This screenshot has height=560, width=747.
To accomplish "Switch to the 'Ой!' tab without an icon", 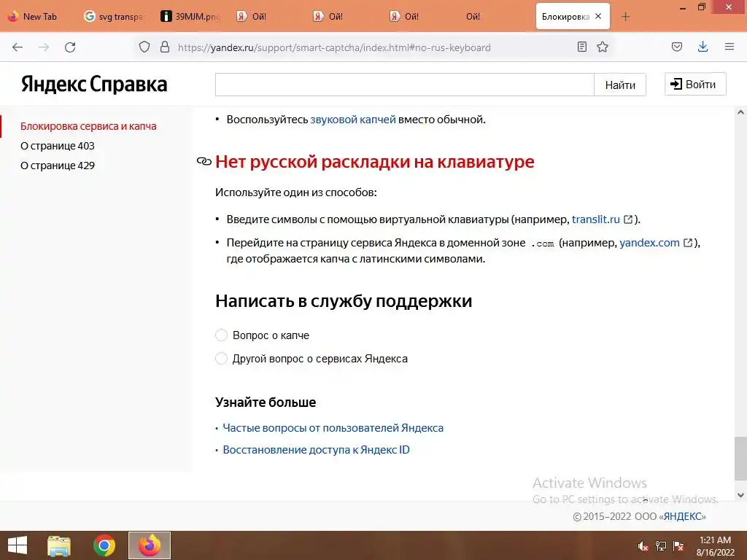I will pyautogui.click(x=495, y=17).
